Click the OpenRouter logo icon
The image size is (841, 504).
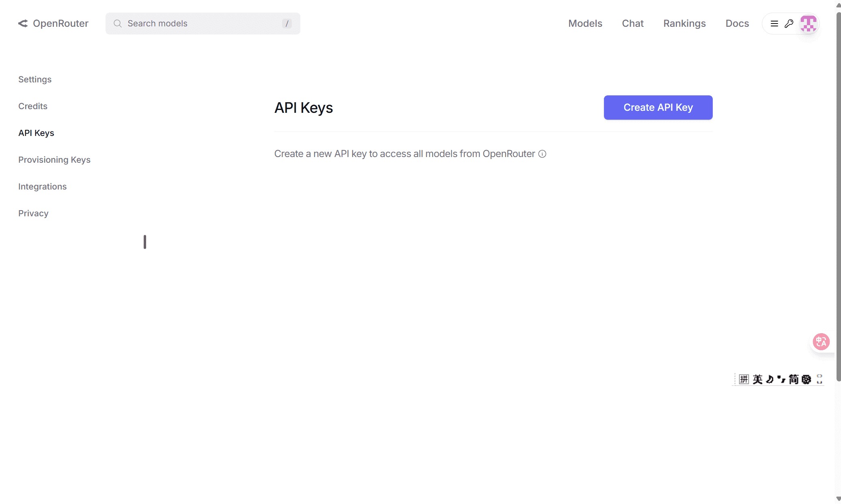[23, 24]
